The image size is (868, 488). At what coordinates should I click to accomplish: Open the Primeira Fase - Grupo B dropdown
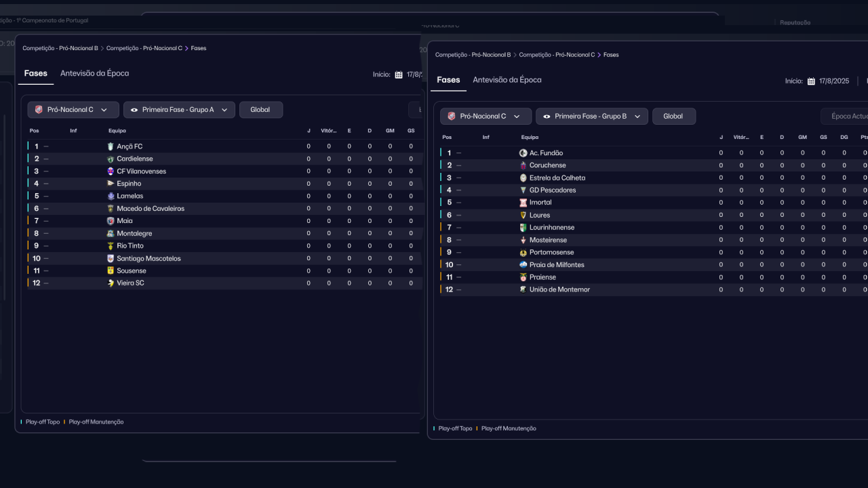tap(591, 117)
